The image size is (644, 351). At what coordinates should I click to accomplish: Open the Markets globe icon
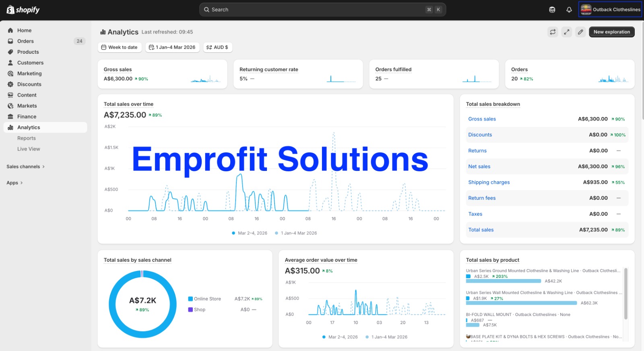(x=10, y=106)
